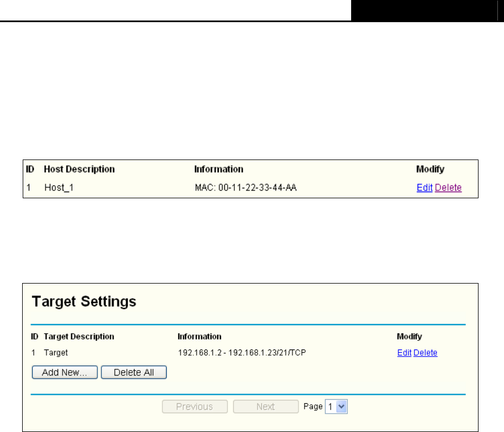Viewport: 504px width, 432px height.
Task: Select the Host_1 description text
Action: [59, 187]
